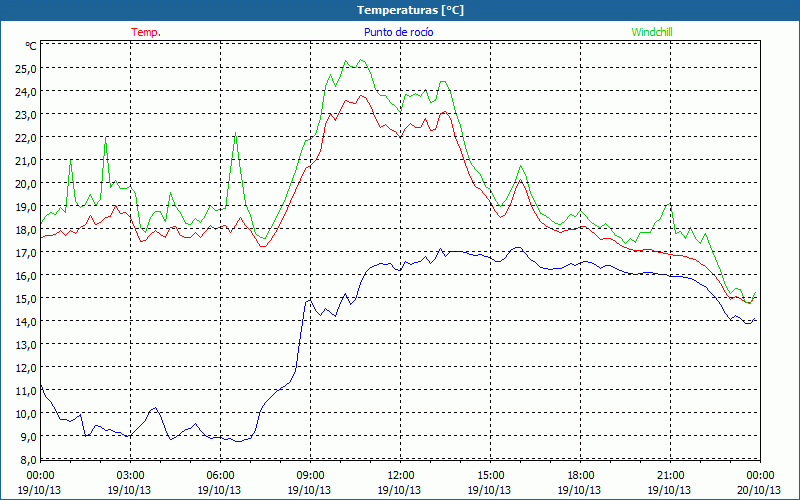The height and width of the screenshot is (500, 800).
Task: Click the 19/10/13 date under 12:00
Action: coord(399,490)
